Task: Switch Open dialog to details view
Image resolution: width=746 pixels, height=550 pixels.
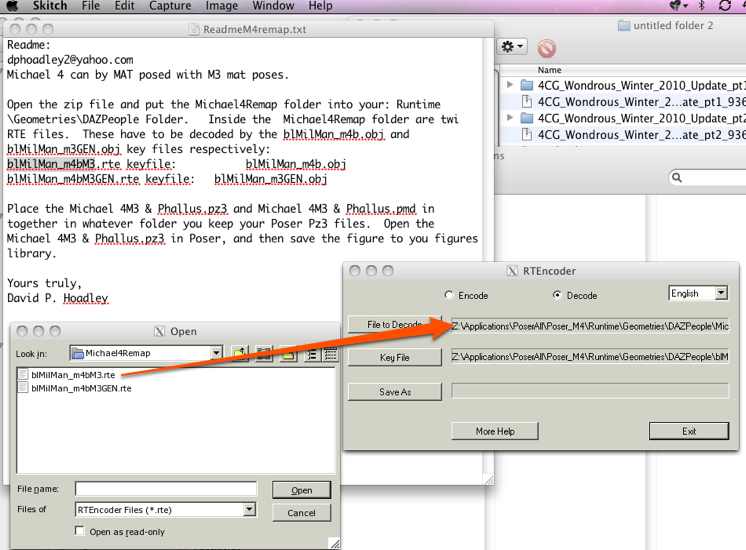Action: tap(330, 354)
